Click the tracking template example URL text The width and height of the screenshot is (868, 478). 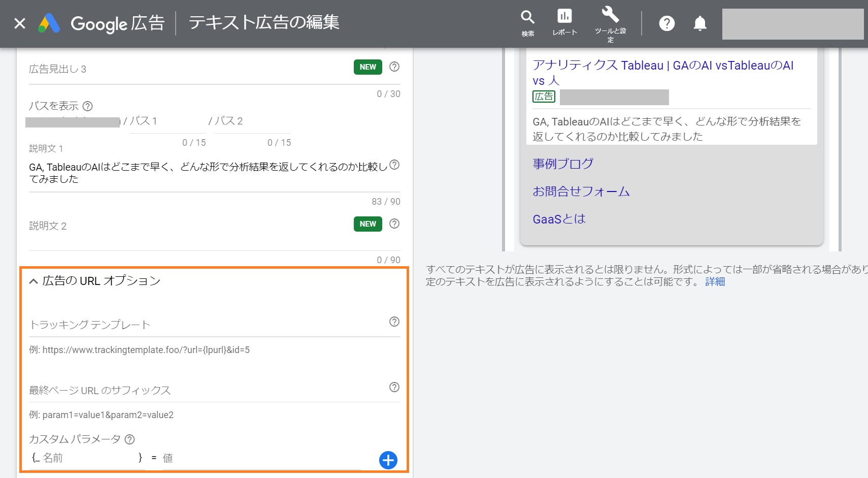pyautogui.click(x=146, y=350)
